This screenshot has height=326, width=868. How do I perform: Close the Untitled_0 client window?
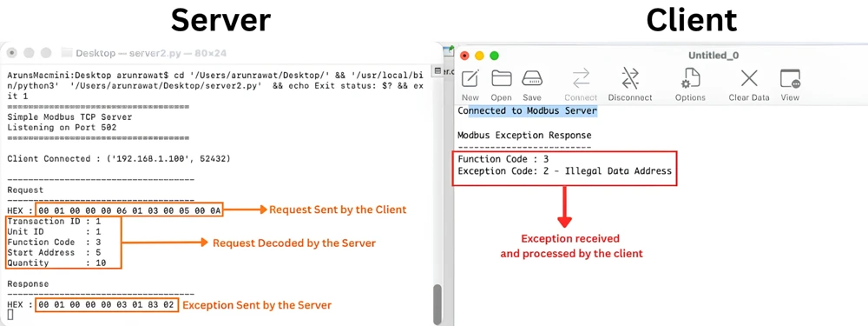pos(464,56)
